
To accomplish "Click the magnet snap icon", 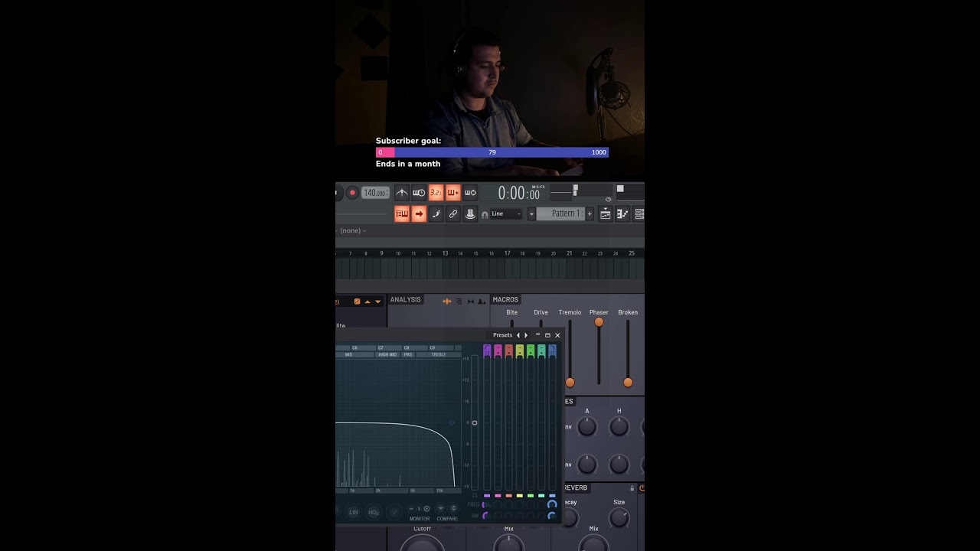I will coord(485,214).
